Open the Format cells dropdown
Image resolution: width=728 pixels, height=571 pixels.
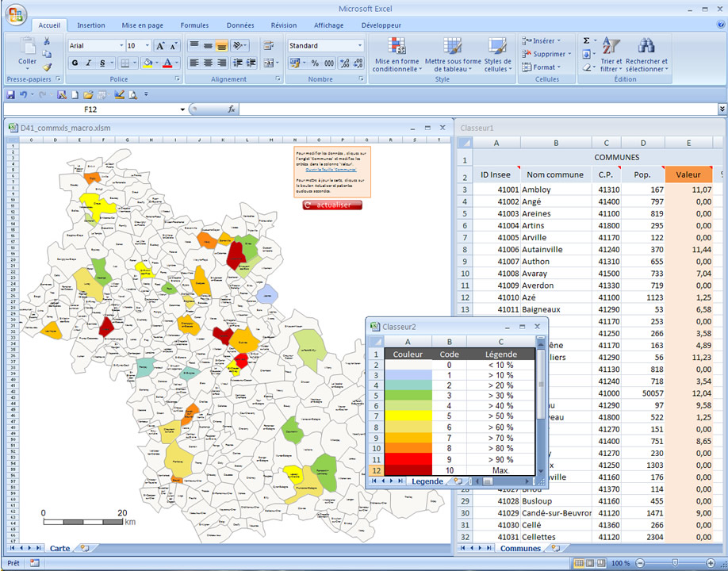(542, 67)
